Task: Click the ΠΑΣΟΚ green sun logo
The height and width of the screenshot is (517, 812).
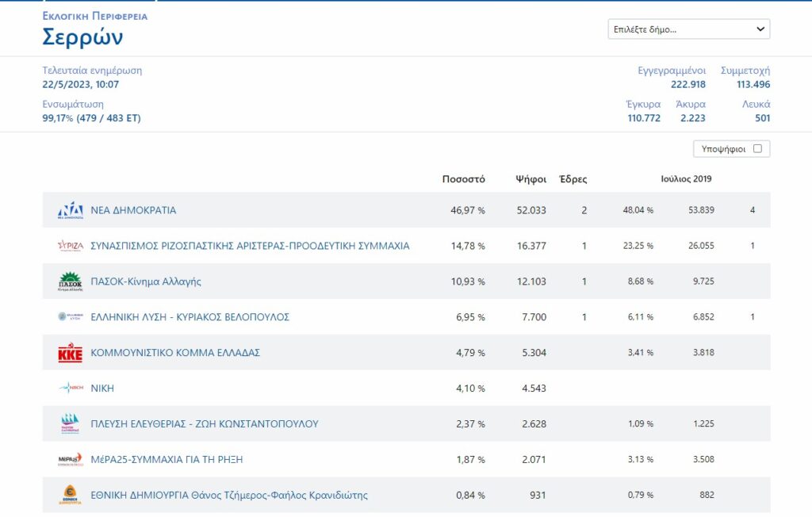Action: (70, 281)
